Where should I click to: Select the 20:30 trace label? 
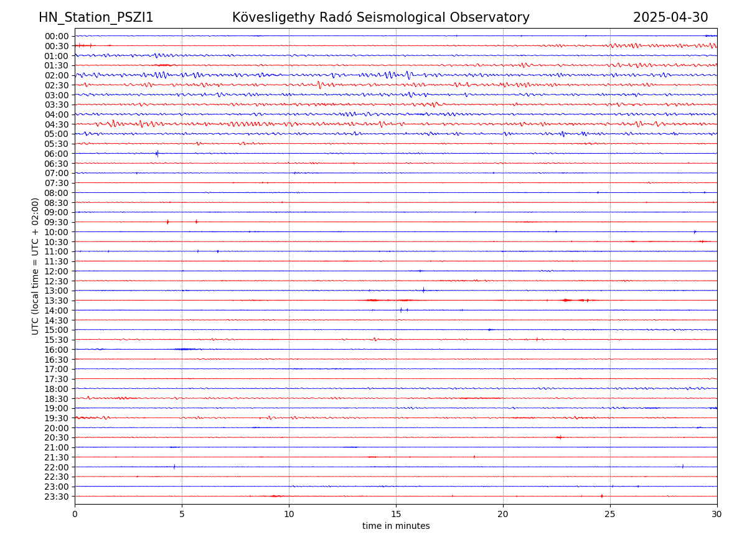pyautogui.click(x=57, y=438)
